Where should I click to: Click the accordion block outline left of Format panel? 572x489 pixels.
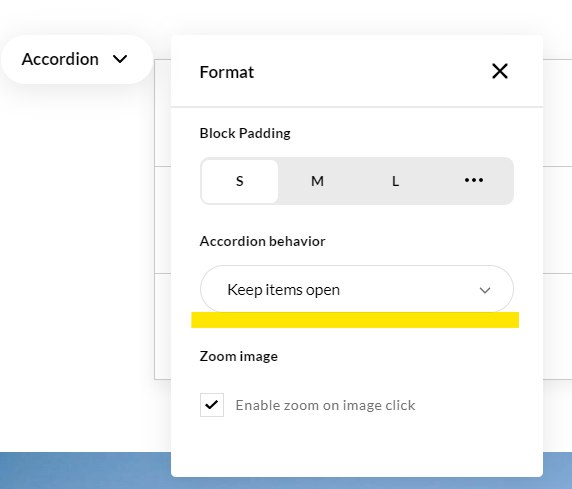(163, 219)
